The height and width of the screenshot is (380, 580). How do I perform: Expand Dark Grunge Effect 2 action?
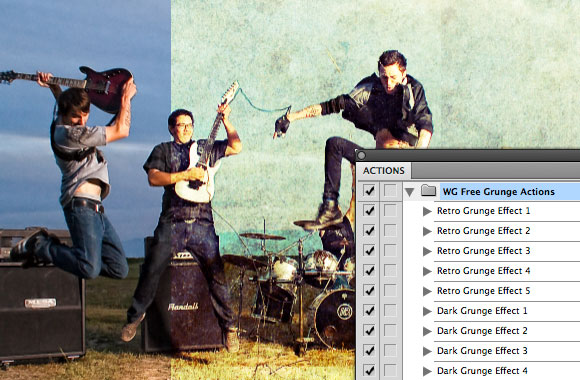pyautogui.click(x=427, y=331)
